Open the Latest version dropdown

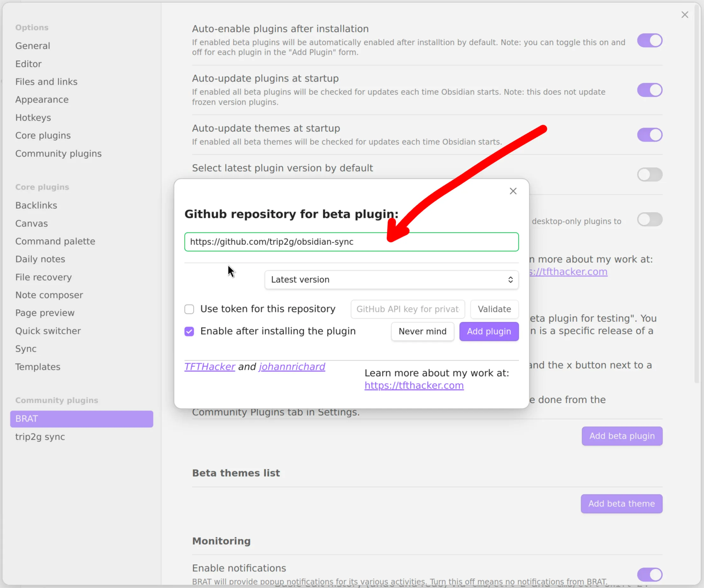coord(391,280)
